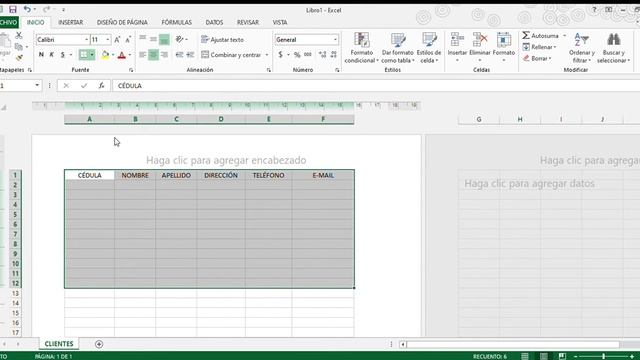640x360 pixels.
Task: Add a new sheet with plus icon
Action: pos(99,344)
